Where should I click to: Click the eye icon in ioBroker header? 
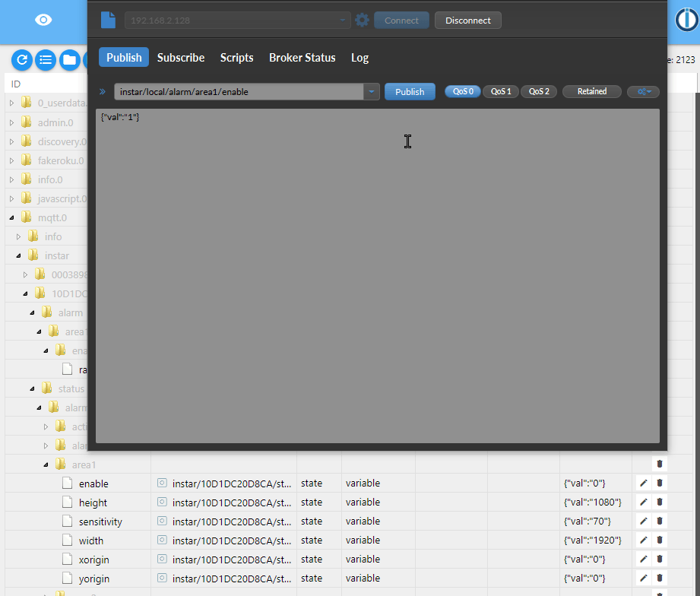coord(43,20)
